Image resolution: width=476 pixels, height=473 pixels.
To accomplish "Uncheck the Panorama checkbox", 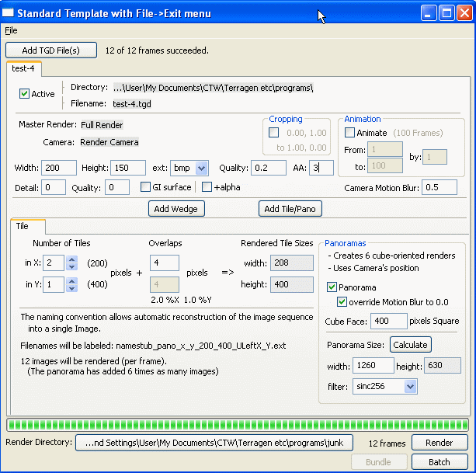I will click(332, 287).
